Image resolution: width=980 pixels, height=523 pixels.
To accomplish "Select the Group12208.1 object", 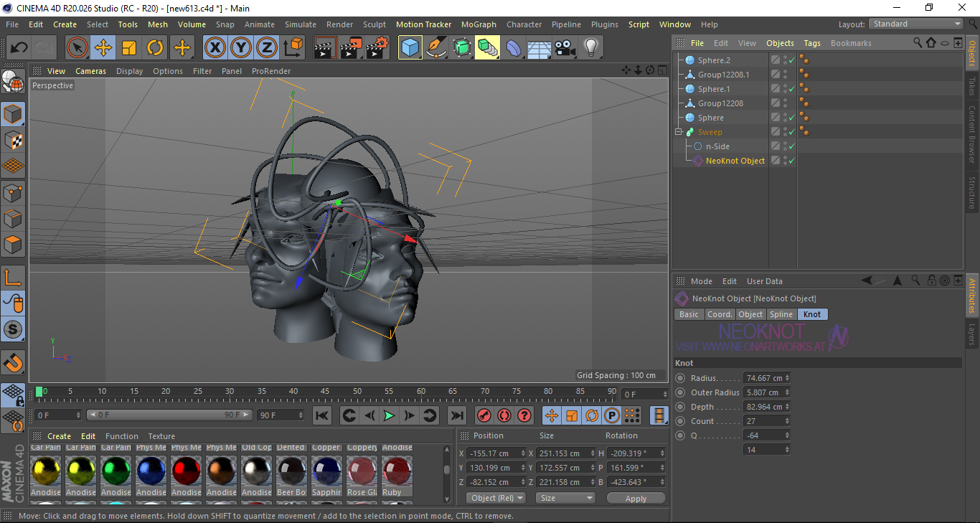I will click(x=723, y=75).
